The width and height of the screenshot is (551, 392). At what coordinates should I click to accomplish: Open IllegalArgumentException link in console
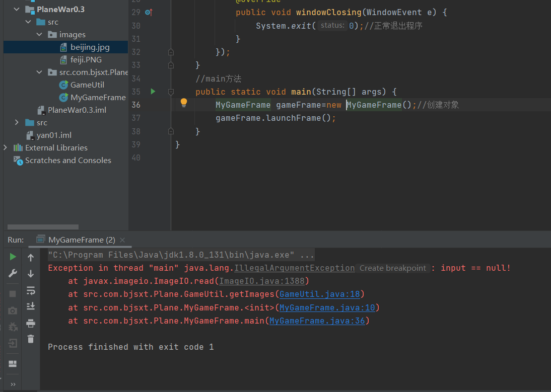click(295, 268)
